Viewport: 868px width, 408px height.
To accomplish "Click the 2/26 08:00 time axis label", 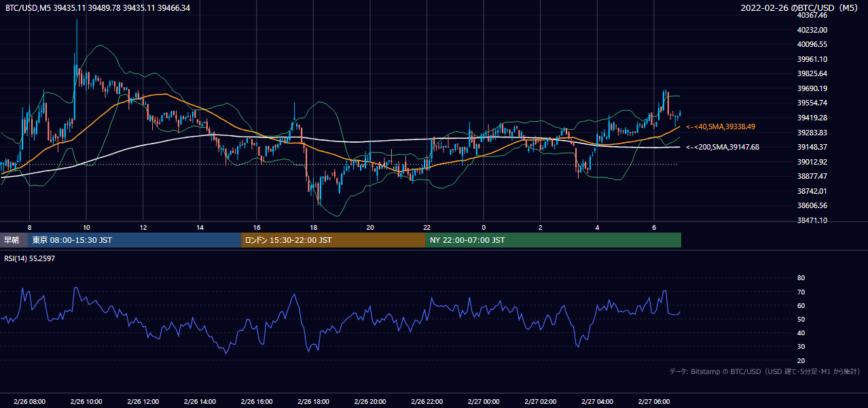I will [29, 402].
